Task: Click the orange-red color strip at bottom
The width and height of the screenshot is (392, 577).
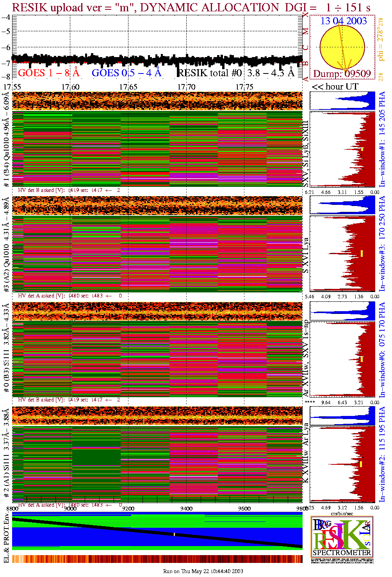Action: (157, 559)
